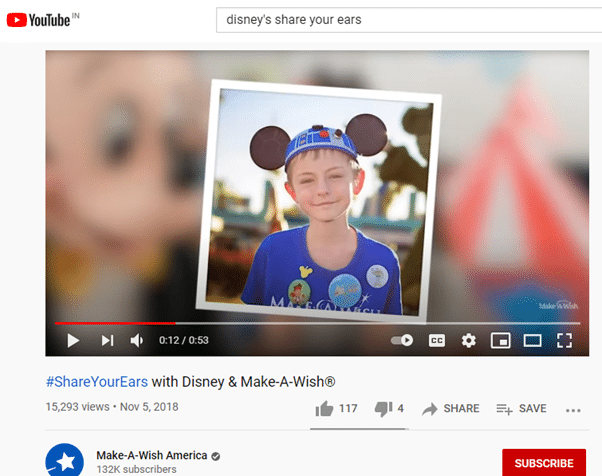Enter full screen mode
This screenshot has height=476, width=602.
[x=564, y=340]
